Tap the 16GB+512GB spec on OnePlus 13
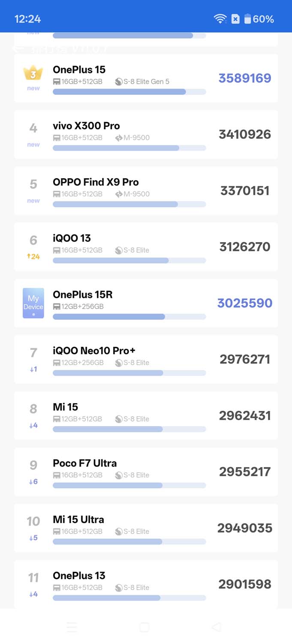 81,587
